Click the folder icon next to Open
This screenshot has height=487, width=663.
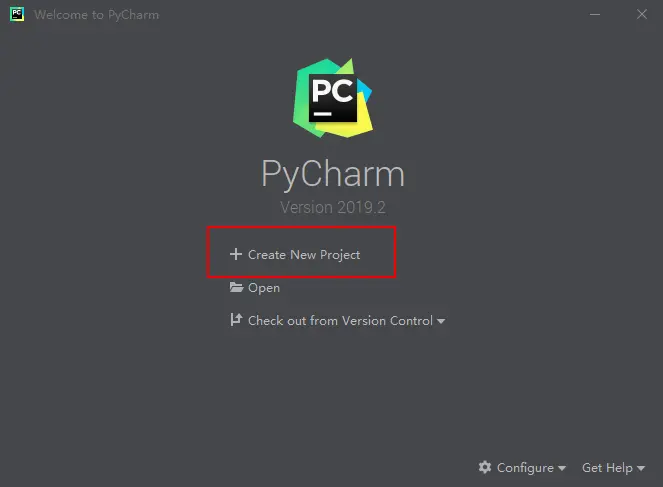[236, 287]
